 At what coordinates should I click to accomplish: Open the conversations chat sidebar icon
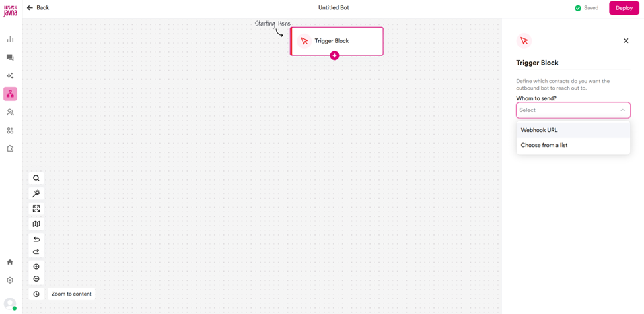[11, 58]
